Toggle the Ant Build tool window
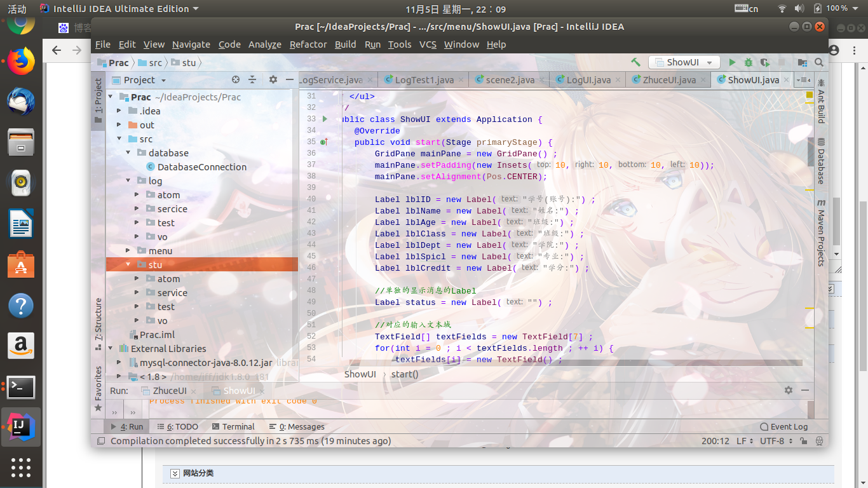The width and height of the screenshot is (868, 488). (x=821, y=100)
